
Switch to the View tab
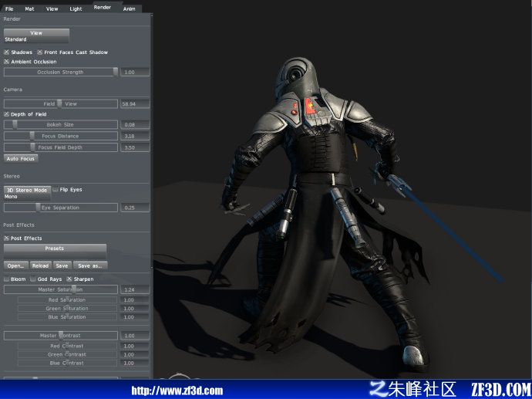pos(52,8)
